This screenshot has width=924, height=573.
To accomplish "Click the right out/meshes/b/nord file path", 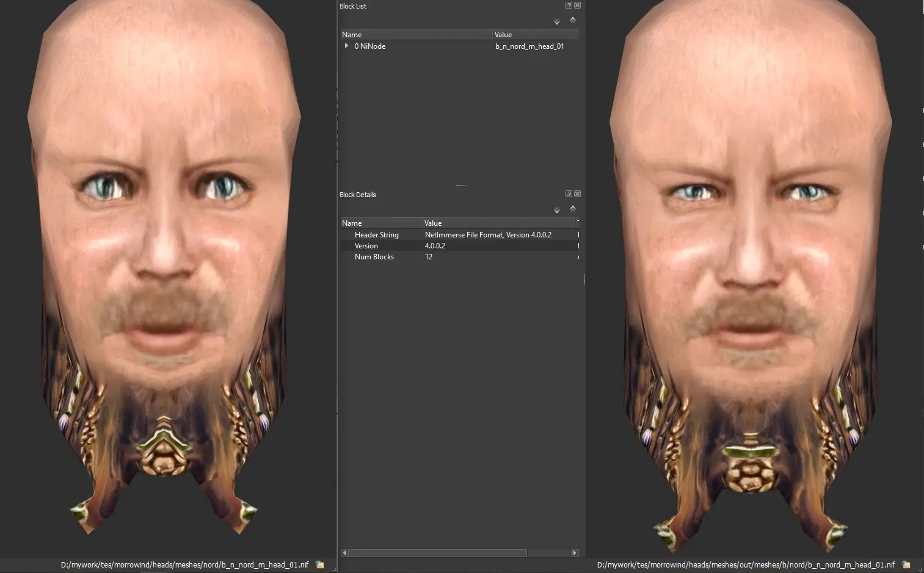I will click(746, 565).
